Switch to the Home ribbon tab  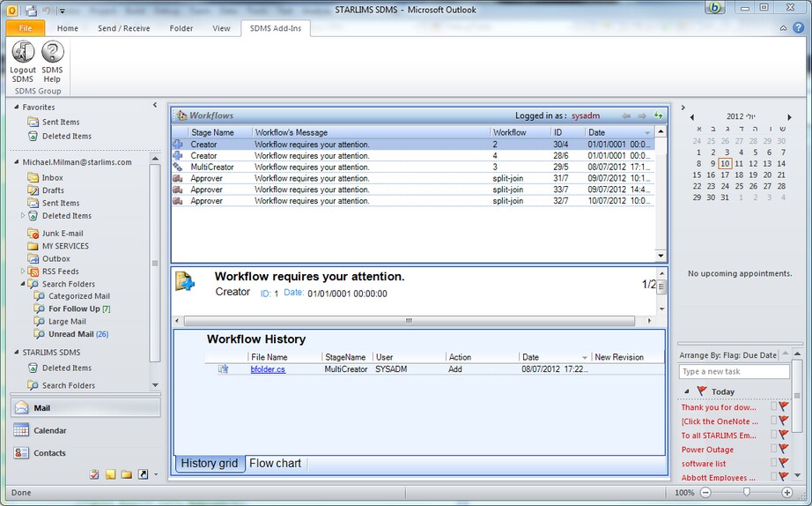tap(67, 28)
